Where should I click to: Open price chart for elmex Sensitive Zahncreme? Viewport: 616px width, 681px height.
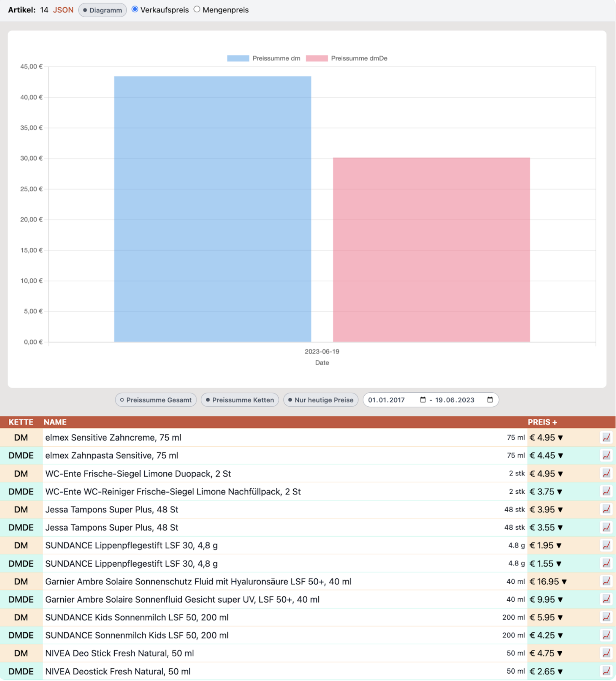tap(606, 437)
